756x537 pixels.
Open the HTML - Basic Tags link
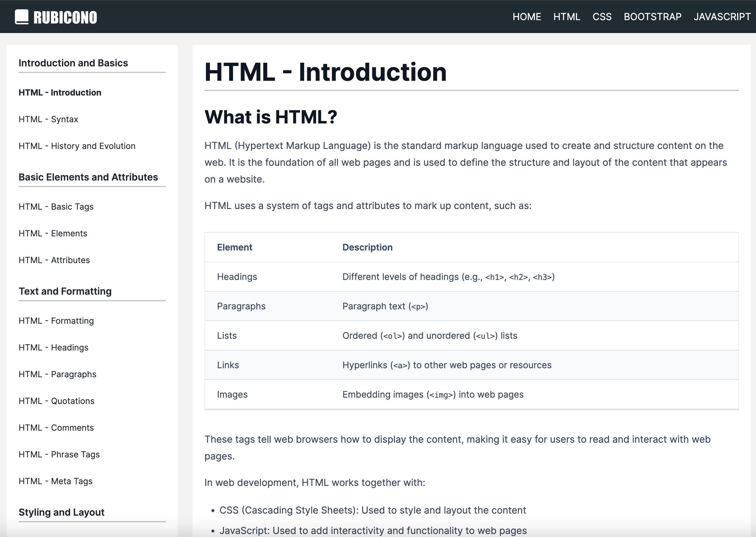point(56,207)
